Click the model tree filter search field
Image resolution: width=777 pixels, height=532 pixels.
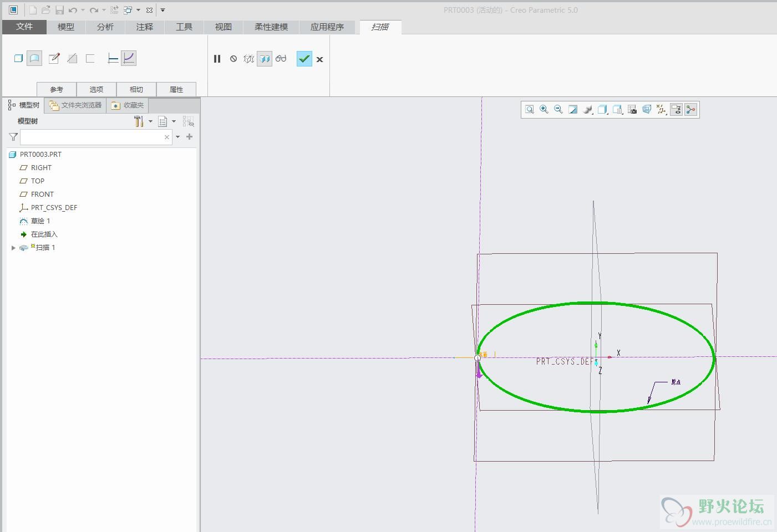(x=96, y=137)
